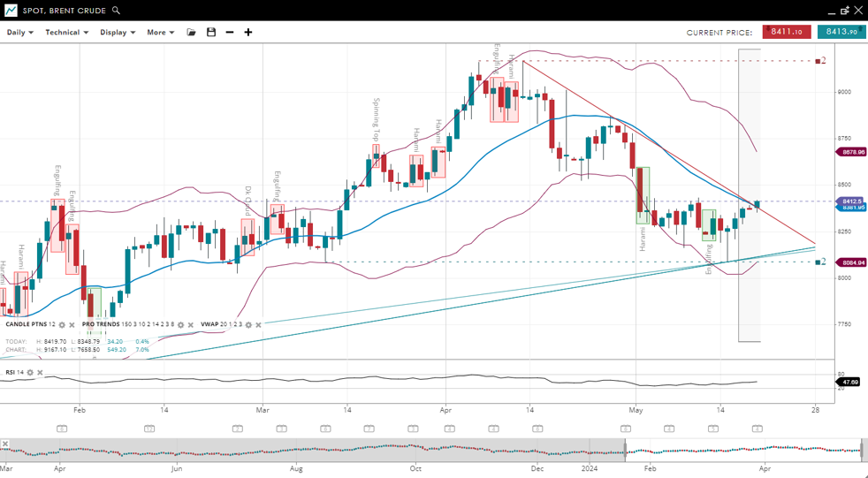Viewport: 868px width, 478px height.
Task: Remove the Candle Ptns indicator
Action: click(x=72, y=325)
